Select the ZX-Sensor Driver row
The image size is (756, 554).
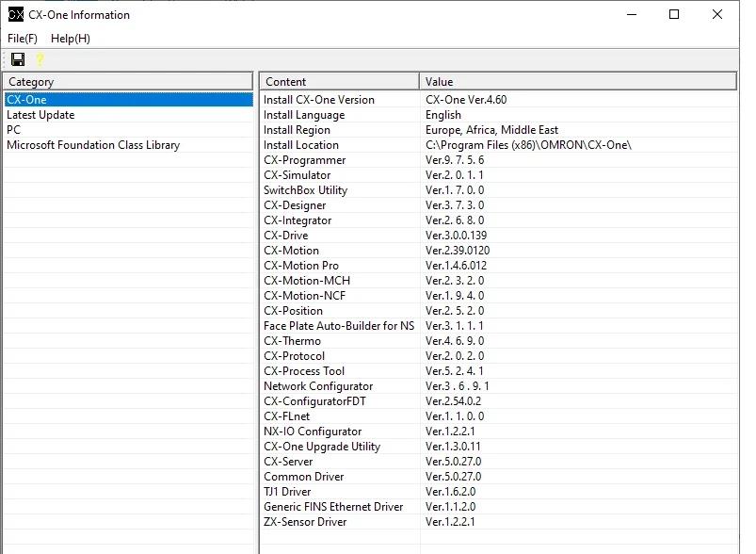[305, 522]
